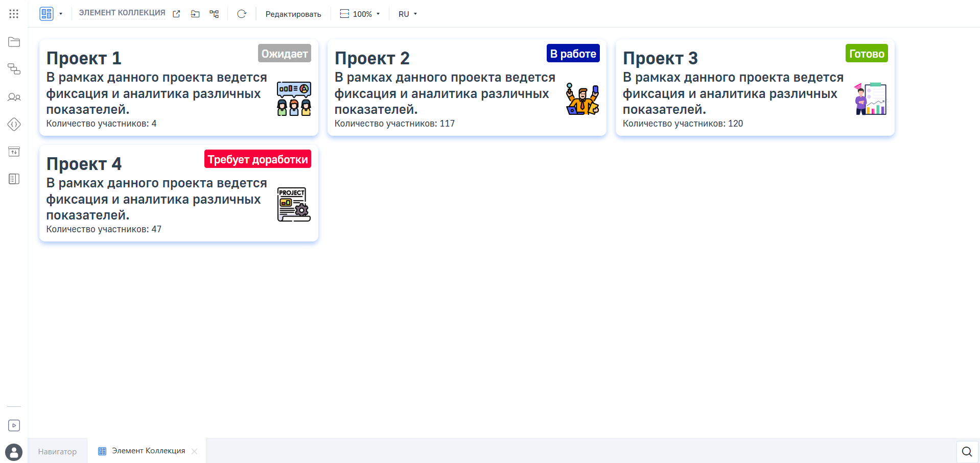Switch to the Навигатор tab

click(x=57, y=451)
